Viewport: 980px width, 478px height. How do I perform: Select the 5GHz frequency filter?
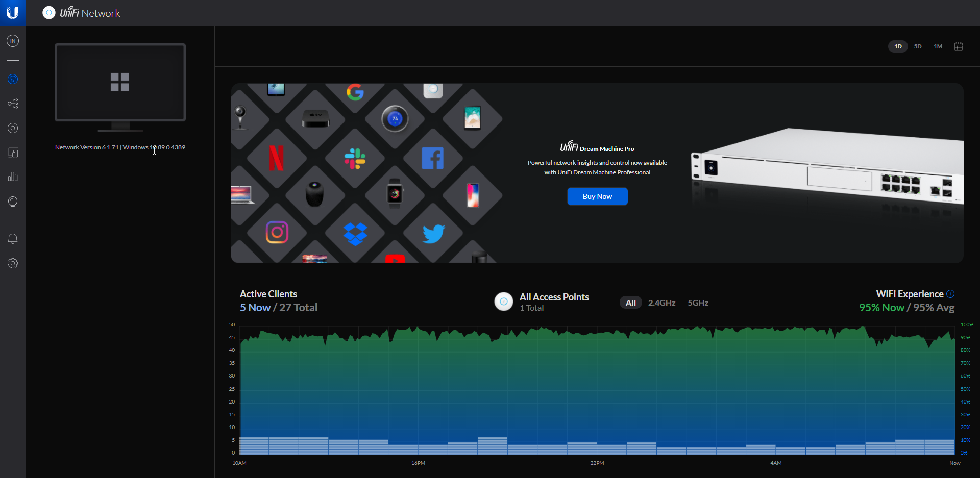(698, 303)
